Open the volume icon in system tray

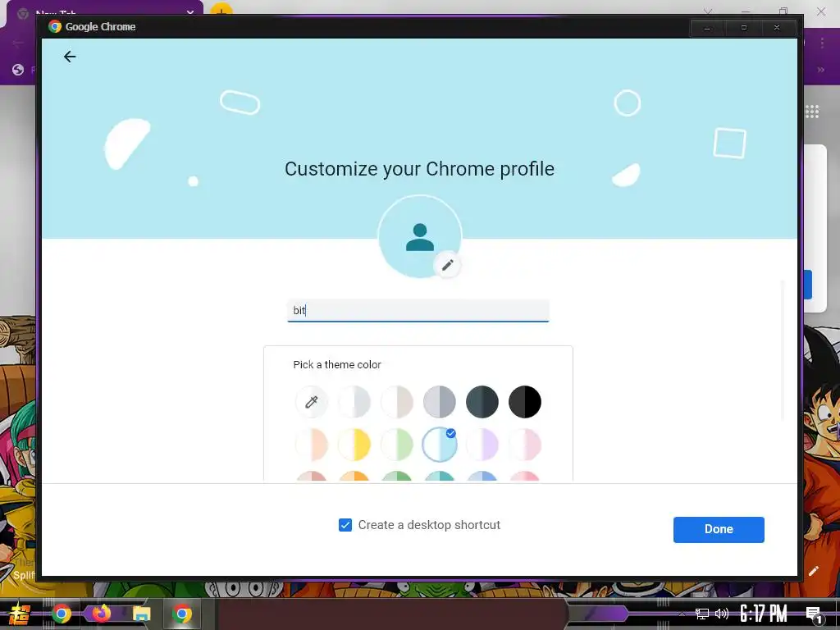pyautogui.click(x=722, y=614)
